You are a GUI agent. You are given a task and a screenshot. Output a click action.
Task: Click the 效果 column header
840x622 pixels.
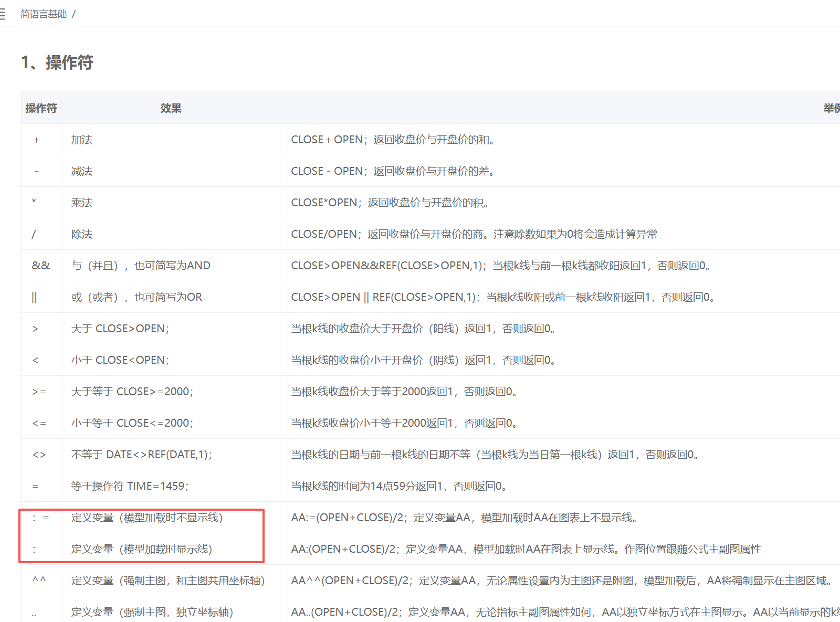pyautogui.click(x=171, y=108)
